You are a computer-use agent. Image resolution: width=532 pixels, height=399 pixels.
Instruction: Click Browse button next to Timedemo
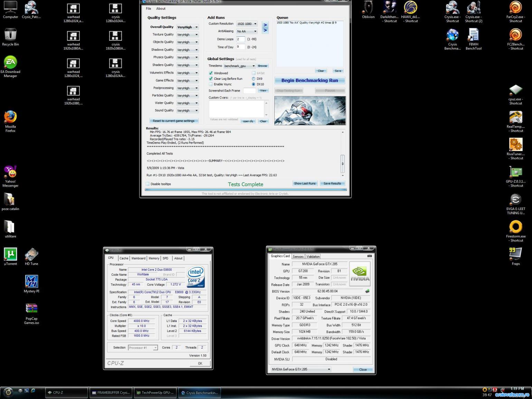[263, 66]
